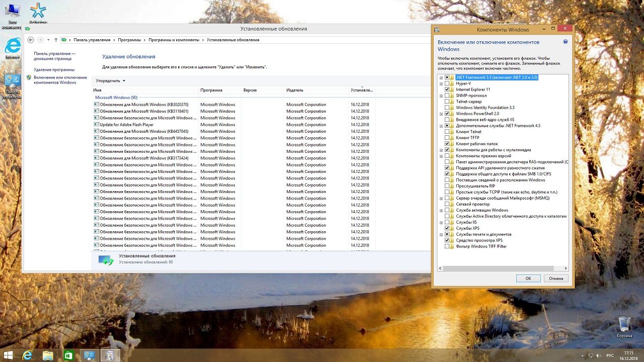Click the volume icon in the tray

[x=599, y=355]
